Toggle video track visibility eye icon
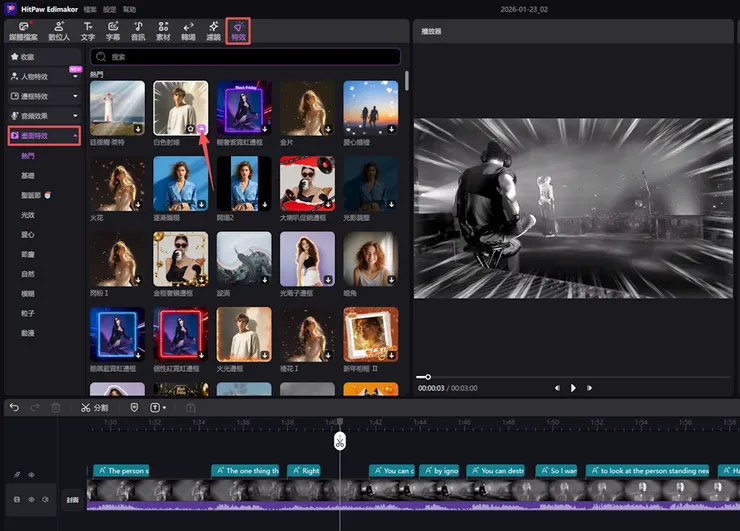This screenshot has width=740, height=531. pos(31,498)
